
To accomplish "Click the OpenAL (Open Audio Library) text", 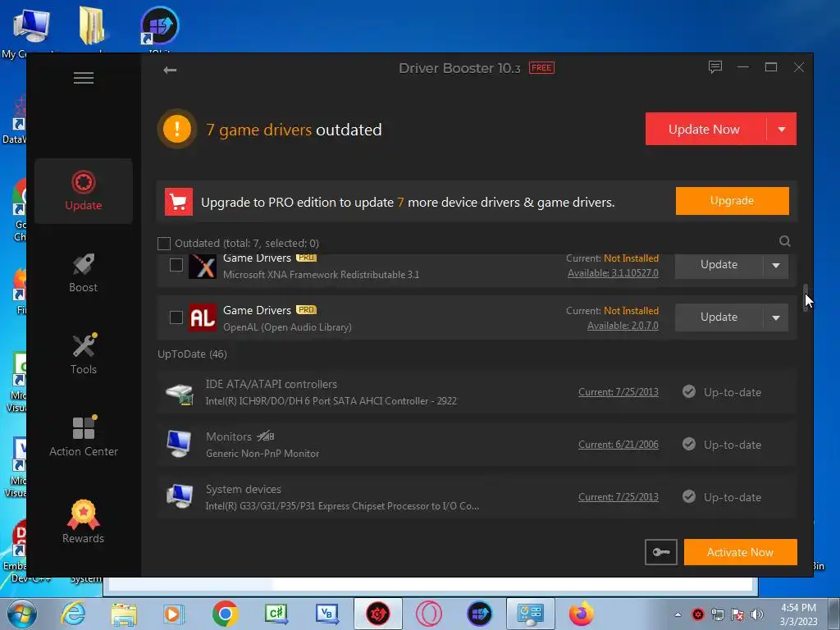I will click(x=287, y=327).
